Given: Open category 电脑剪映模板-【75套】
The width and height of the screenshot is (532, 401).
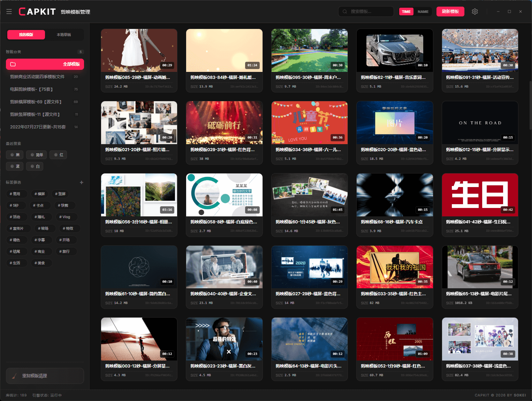Looking at the screenshot, I should coord(31,89).
